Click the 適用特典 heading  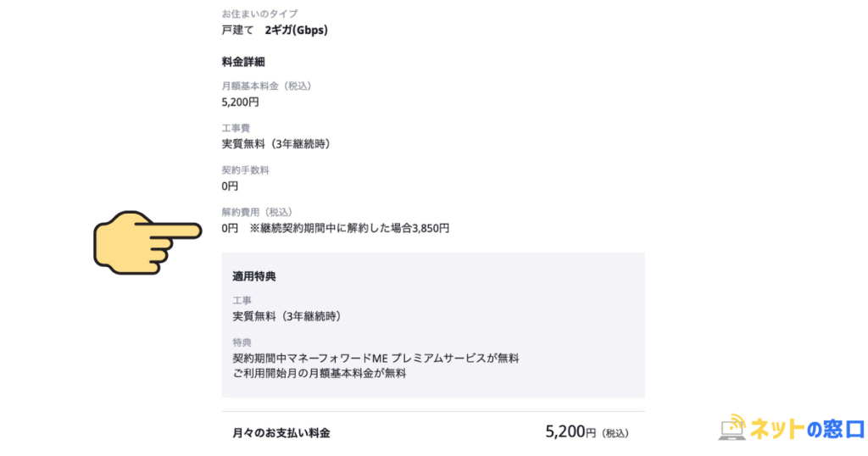point(254,276)
